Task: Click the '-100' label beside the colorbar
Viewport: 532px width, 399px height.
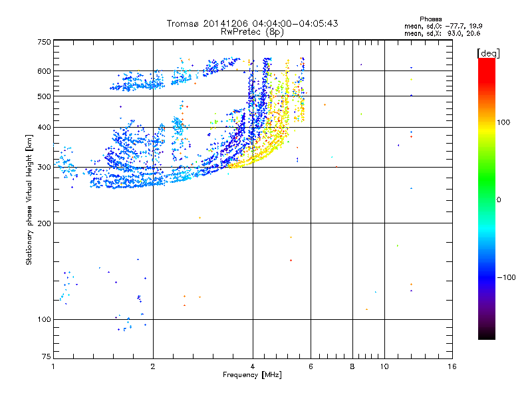Action: pyautogui.click(x=507, y=277)
